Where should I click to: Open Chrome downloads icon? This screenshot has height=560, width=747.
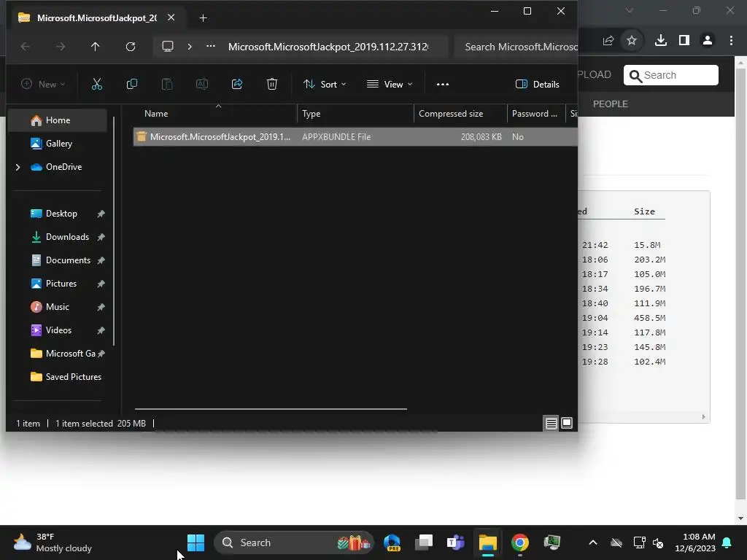[661, 41]
